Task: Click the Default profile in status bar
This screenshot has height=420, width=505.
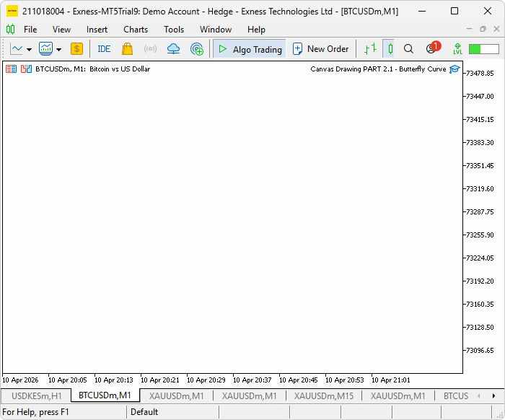Action: point(144,412)
